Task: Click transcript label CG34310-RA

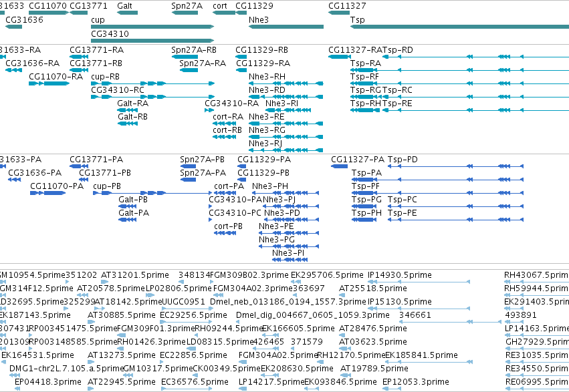Action: tap(231, 104)
